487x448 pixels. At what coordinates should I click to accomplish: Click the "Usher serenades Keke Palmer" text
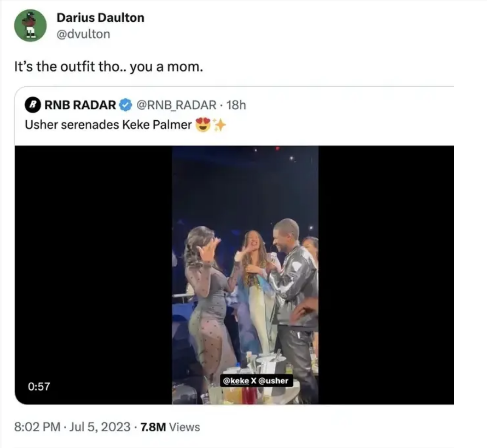[108, 125]
